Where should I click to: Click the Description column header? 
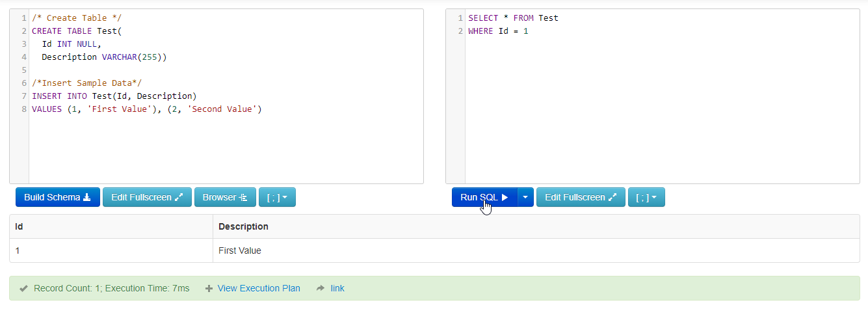(x=536, y=226)
